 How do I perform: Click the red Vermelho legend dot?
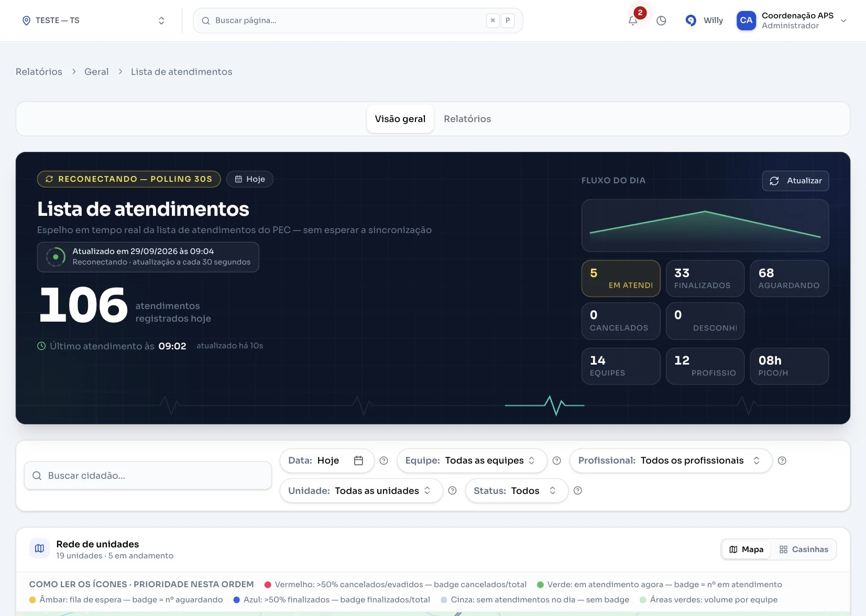[x=268, y=585]
